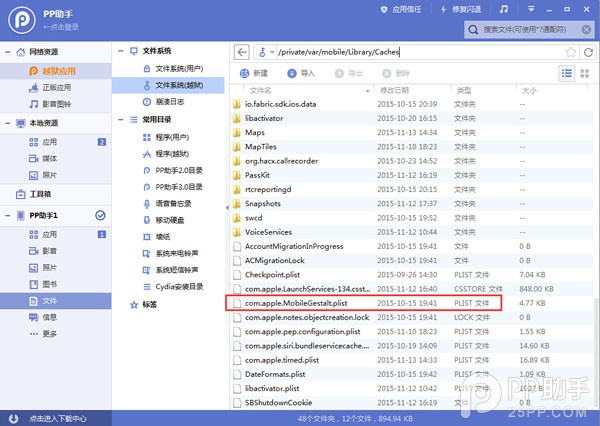Open device 影音 item
This screenshot has height=426, width=600.
click(56, 251)
